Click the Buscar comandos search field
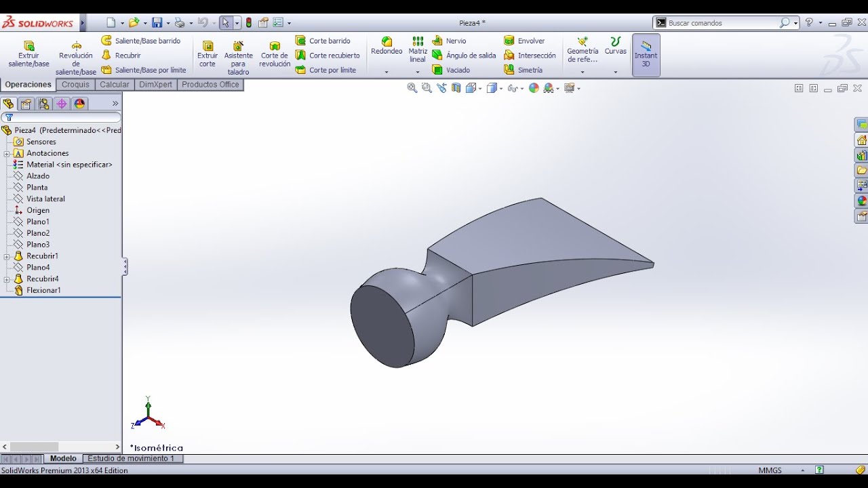This screenshot has width=868, height=488. click(x=722, y=23)
